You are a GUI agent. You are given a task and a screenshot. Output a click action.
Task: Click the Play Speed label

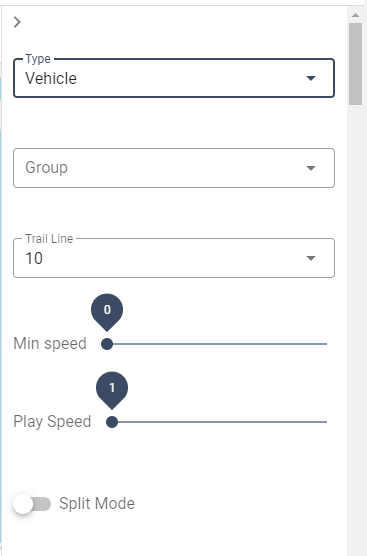point(52,422)
